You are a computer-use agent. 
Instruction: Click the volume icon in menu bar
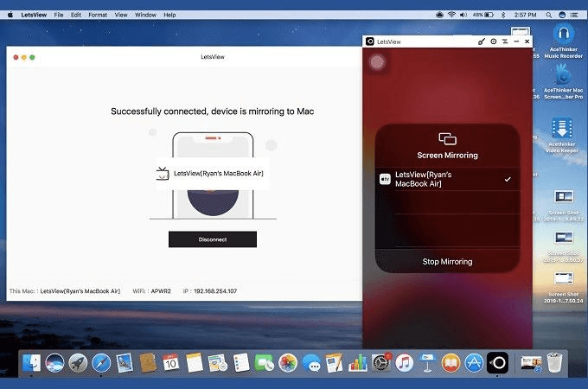[x=463, y=15]
